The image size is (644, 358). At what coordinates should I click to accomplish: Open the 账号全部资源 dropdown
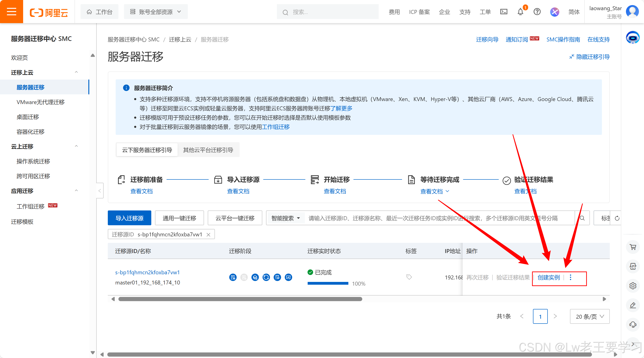(x=155, y=12)
